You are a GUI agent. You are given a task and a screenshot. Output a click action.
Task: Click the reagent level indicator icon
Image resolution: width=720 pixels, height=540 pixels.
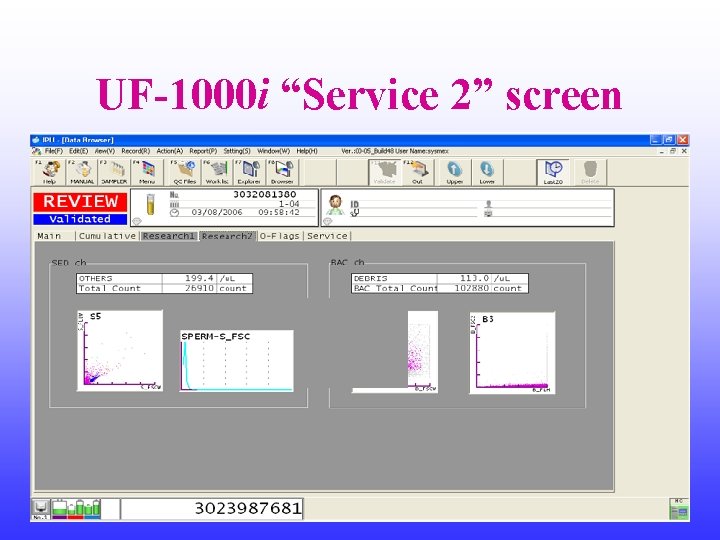tap(76, 509)
